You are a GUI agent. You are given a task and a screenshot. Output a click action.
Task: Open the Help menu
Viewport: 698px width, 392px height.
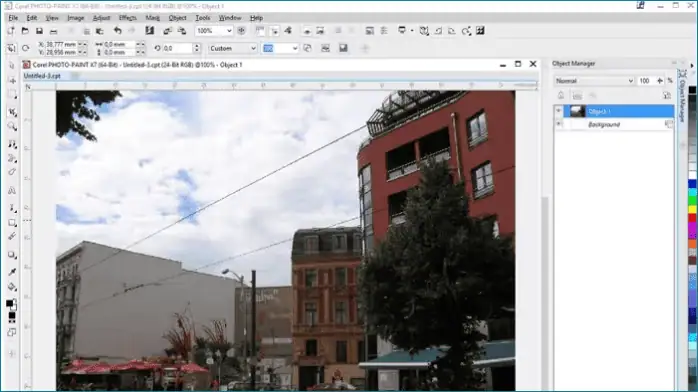256,18
